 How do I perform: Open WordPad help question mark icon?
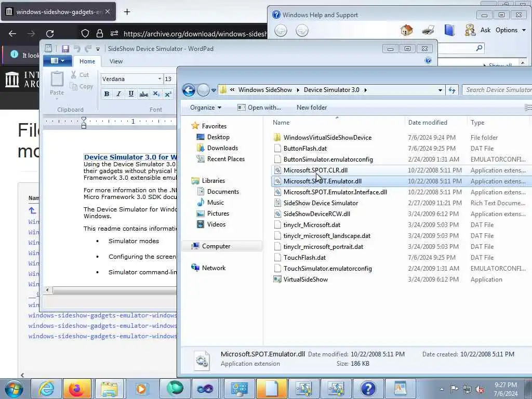pyautogui.click(x=428, y=61)
